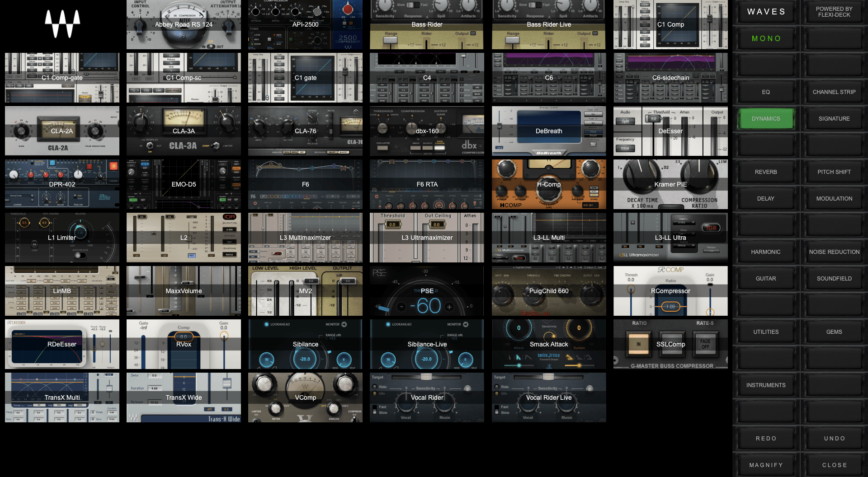Add the Abbey Road RS 124 plugin
Screen dimensions: 868x477
tap(184, 24)
